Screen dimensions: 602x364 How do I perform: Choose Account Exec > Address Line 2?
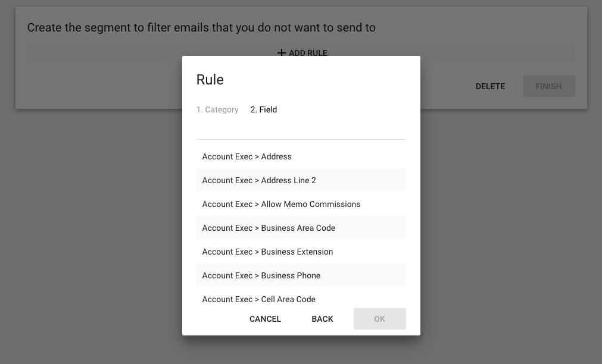[301, 180]
